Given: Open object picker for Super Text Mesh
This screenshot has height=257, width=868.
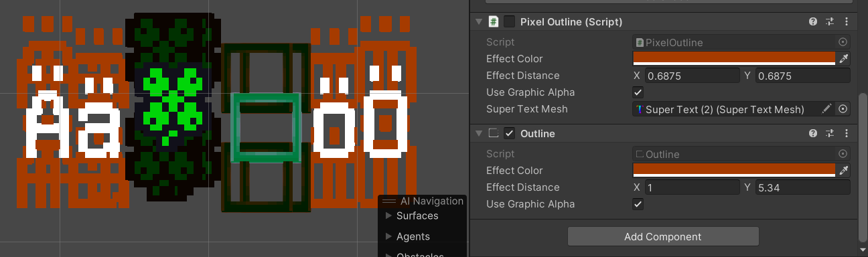Looking at the screenshot, I should pos(844,109).
